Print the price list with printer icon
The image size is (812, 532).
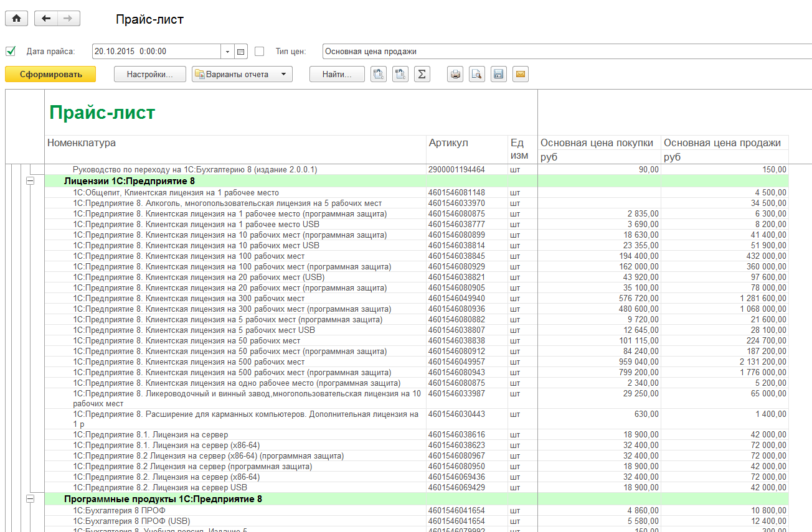pyautogui.click(x=456, y=75)
